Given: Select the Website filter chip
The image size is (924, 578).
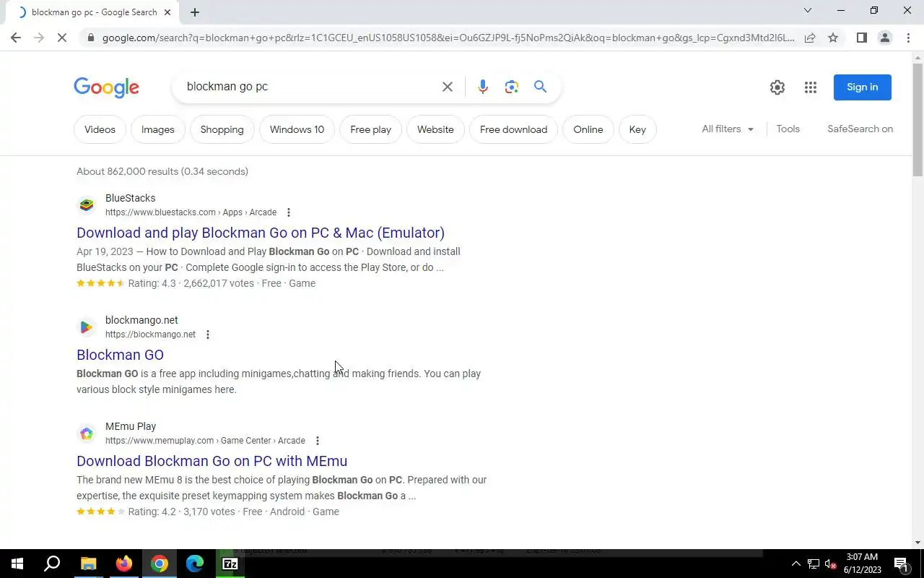Looking at the screenshot, I should (435, 129).
